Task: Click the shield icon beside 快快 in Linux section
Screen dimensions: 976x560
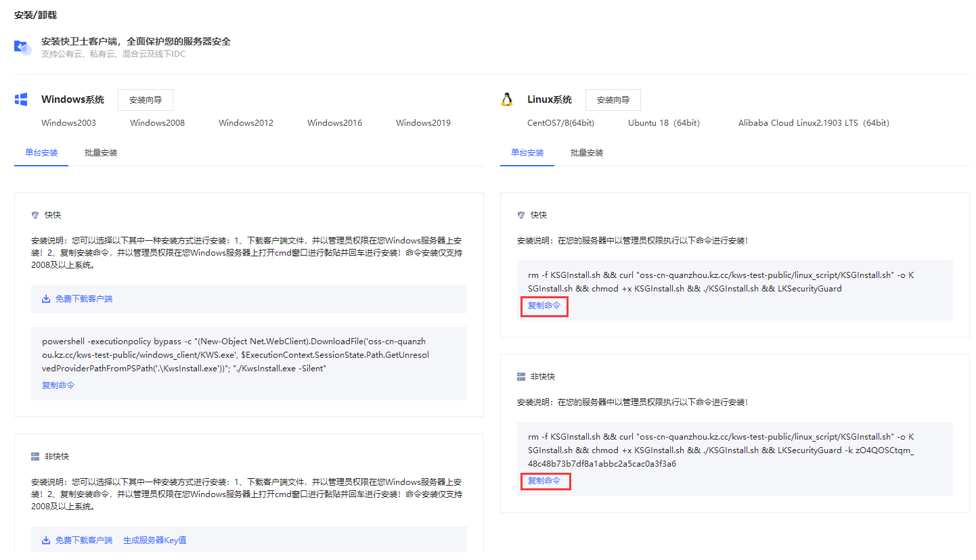Action: (521, 215)
